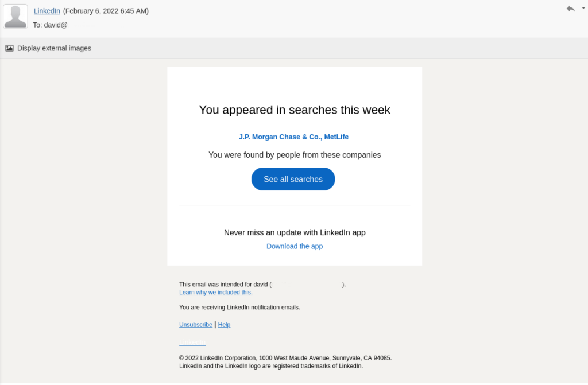Select the "To: david@" recipient field
Viewport: 588px width, 385px height.
tap(51, 25)
